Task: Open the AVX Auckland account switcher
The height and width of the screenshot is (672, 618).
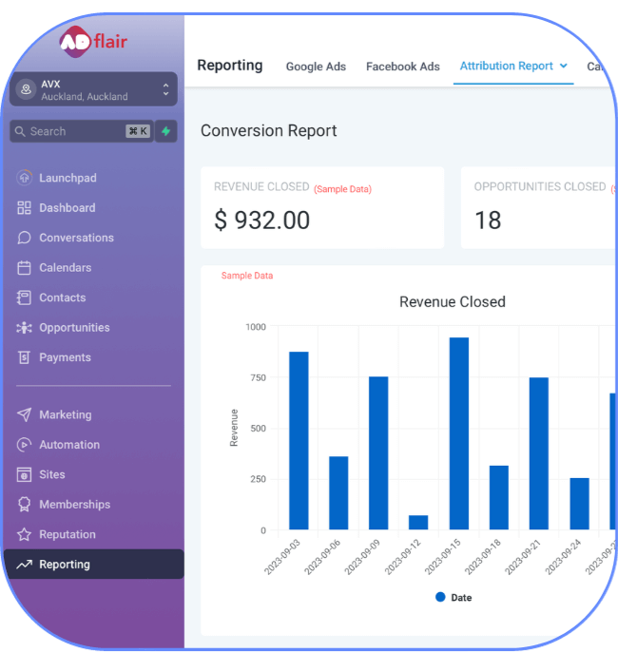Action: click(x=93, y=89)
